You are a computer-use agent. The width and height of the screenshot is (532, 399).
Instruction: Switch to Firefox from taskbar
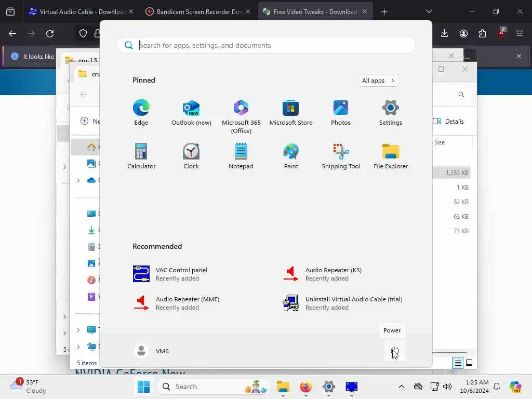[305, 387]
